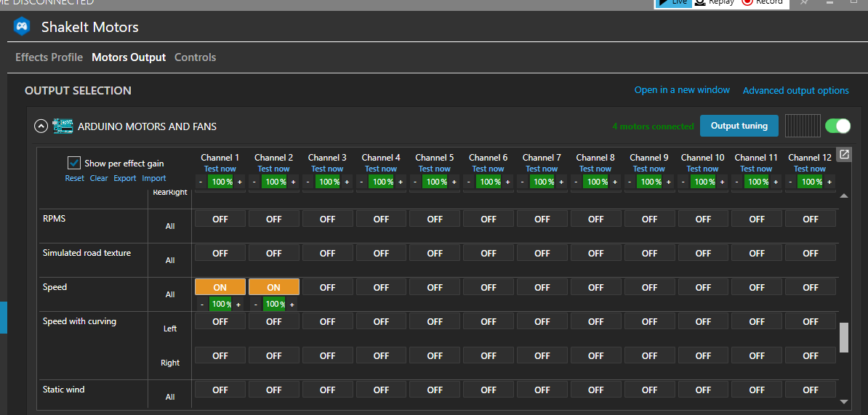
Task: Turn off Speed effect on Channel 1
Action: pos(220,287)
